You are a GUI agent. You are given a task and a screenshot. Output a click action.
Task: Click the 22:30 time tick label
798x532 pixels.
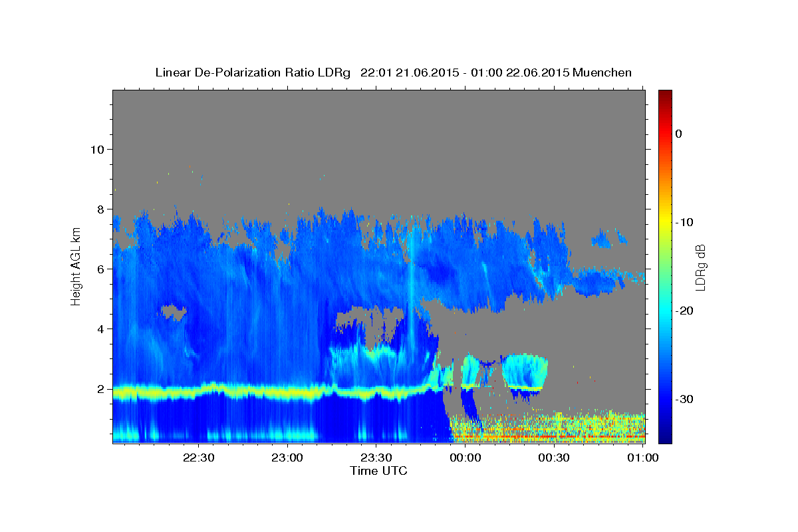tap(199, 458)
